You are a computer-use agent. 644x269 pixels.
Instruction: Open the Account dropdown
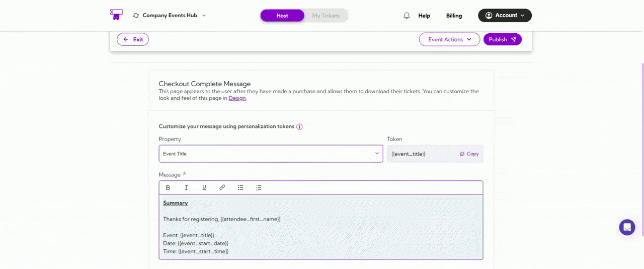click(505, 16)
